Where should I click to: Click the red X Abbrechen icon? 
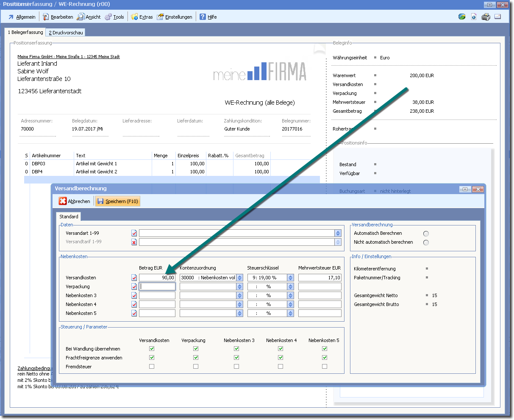coord(63,201)
